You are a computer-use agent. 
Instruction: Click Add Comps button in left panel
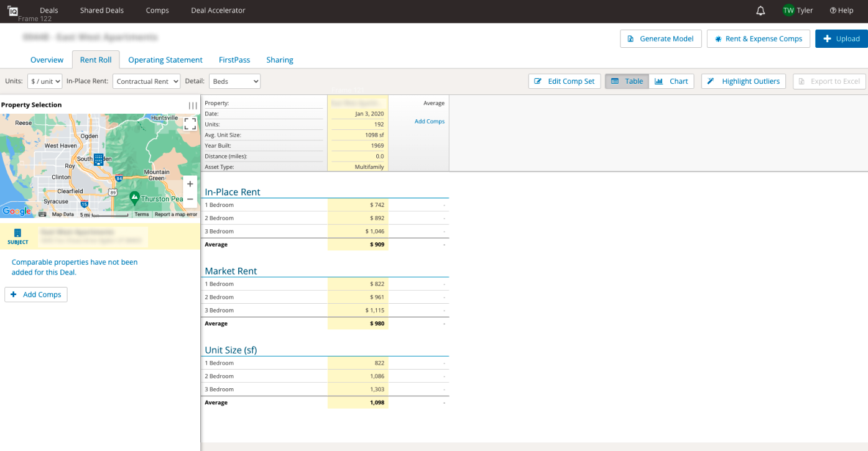36,294
